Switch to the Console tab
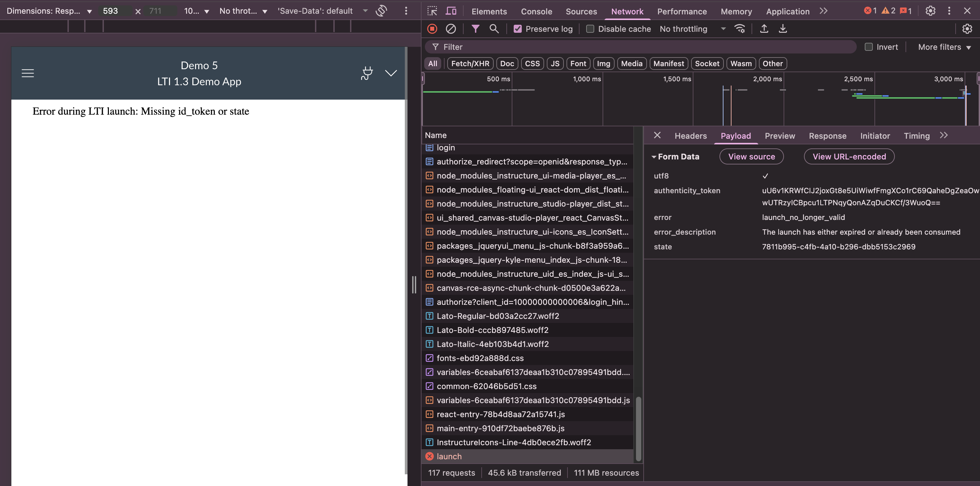 (536, 11)
